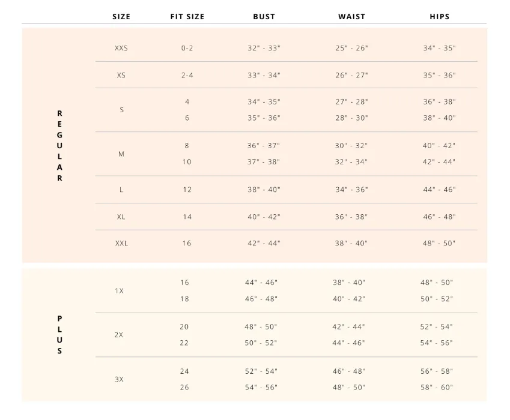The width and height of the screenshot is (510, 420).
Task: Click the XXL size label
Action: click(121, 244)
